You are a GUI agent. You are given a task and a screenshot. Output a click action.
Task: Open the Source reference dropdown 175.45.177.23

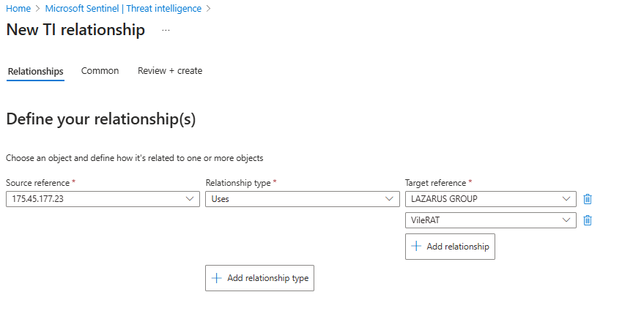pos(103,199)
